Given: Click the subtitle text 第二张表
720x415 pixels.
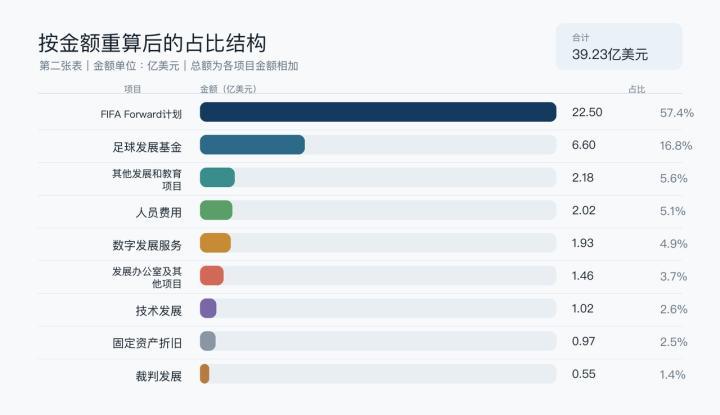Looking at the screenshot, I should point(61,66).
